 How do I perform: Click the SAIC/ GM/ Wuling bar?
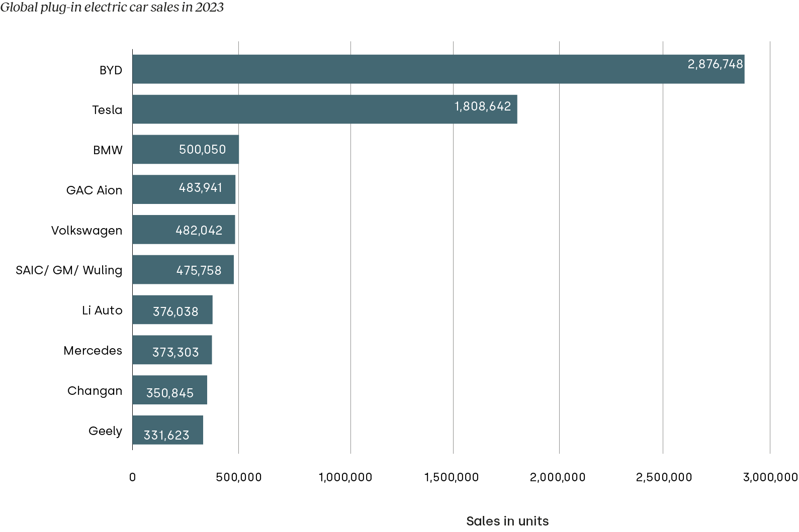183,270
